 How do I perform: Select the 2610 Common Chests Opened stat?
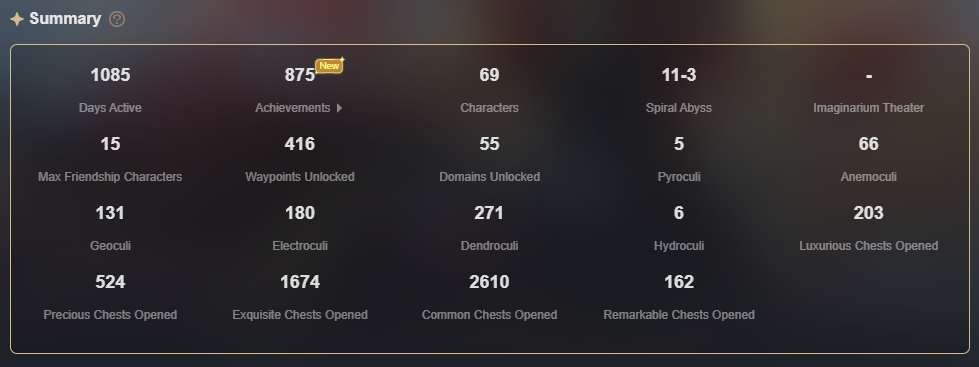coord(489,298)
